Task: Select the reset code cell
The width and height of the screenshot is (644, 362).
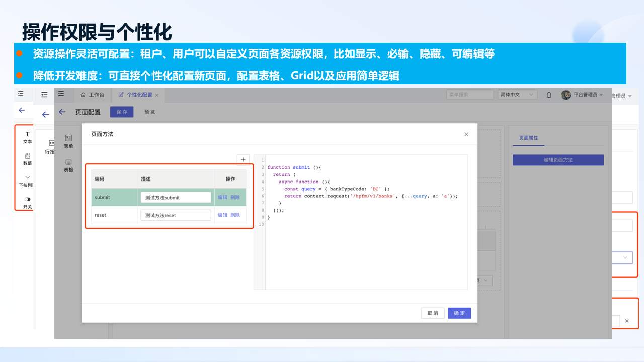Action: [x=114, y=215]
